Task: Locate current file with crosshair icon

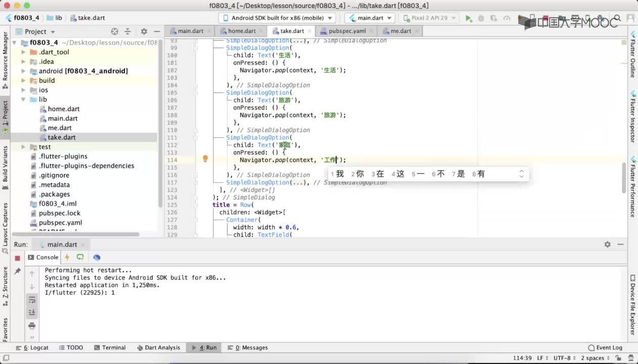Action: click(x=114, y=31)
